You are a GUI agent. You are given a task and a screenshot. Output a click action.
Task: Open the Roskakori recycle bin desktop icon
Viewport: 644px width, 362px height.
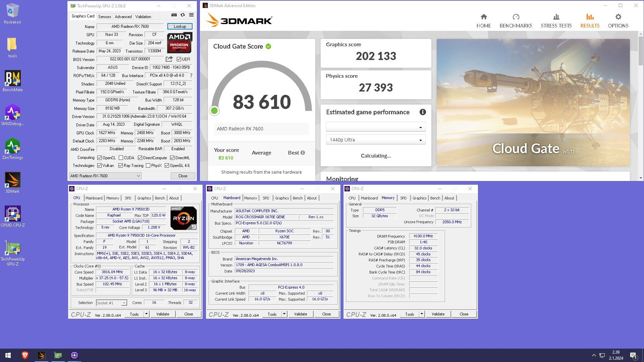(12, 13)
